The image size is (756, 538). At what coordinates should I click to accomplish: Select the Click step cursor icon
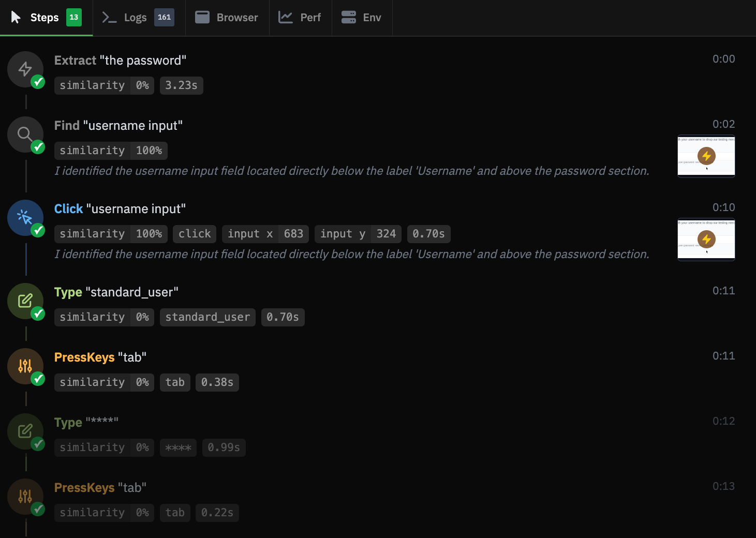pyautogui.click(x=25, y=218)
